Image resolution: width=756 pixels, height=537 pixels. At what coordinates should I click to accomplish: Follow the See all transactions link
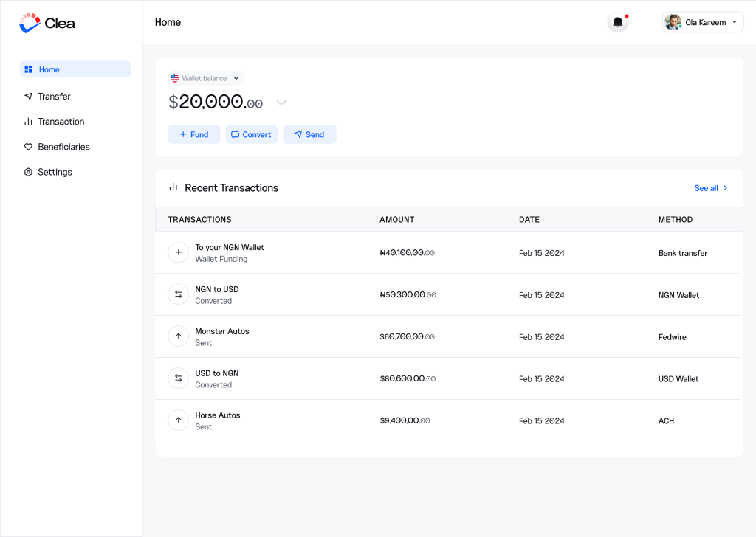click(x=711, y=188)
